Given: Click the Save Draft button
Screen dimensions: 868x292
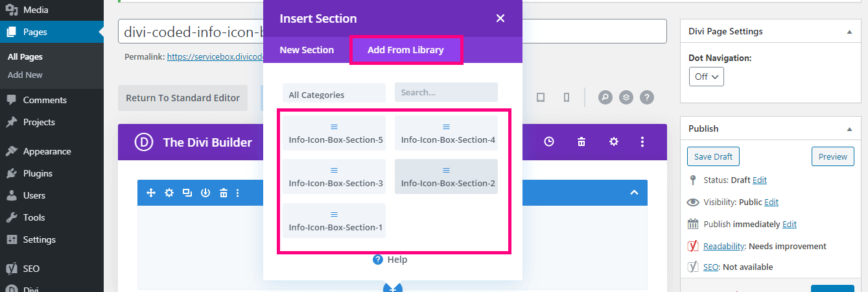Looking at the screenshot, I should click(713, 156).
